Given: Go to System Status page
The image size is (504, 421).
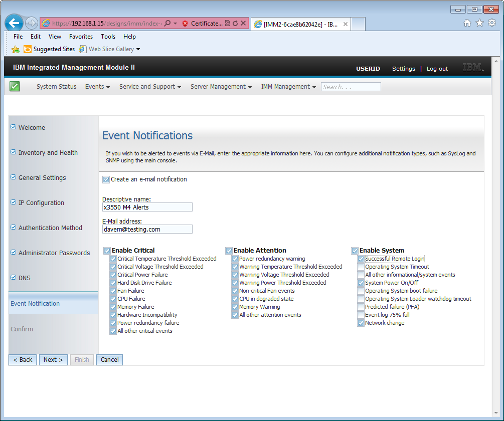Looking at the screenshot, I should click(x=57, y=86).
